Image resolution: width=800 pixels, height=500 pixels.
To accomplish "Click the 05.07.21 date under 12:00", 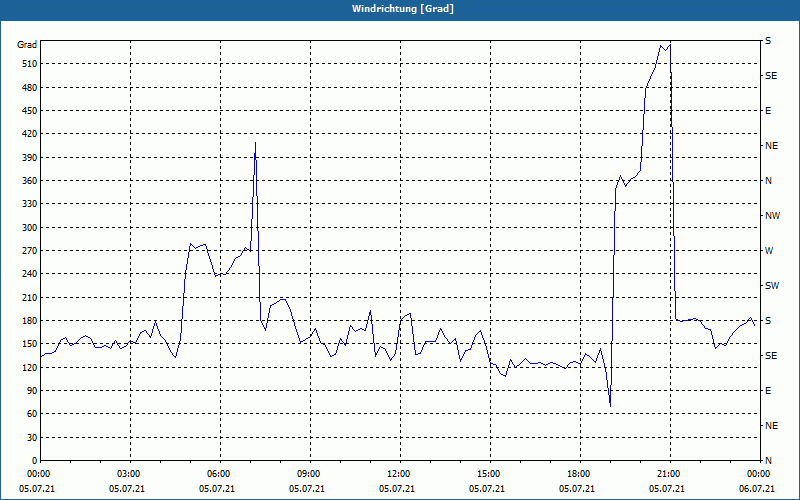I will coord(396,489).
